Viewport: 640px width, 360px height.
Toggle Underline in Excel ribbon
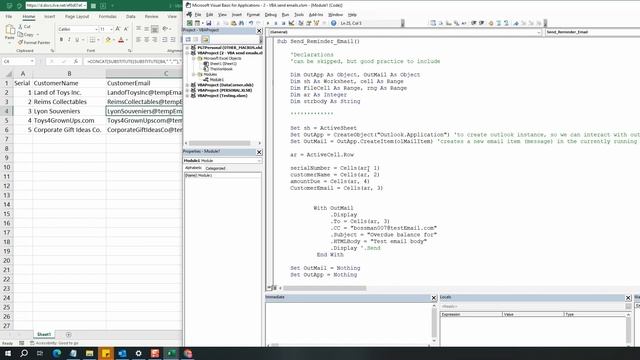tap(77, 40)
